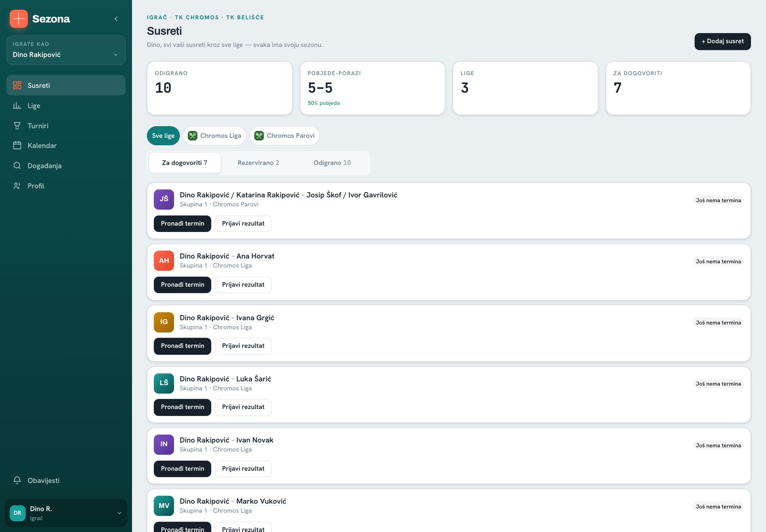Report result for Ana Horvat match

coord(243,285)
